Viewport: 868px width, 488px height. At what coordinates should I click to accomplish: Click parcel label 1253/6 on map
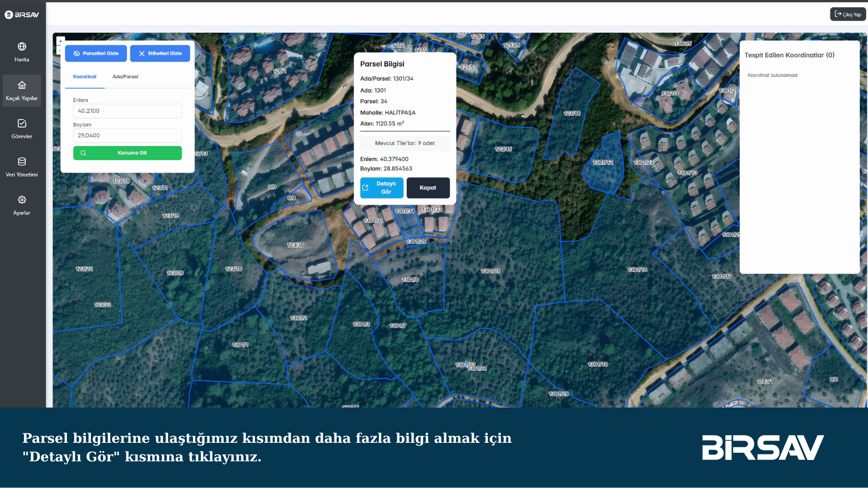click(x=511, y=45)
